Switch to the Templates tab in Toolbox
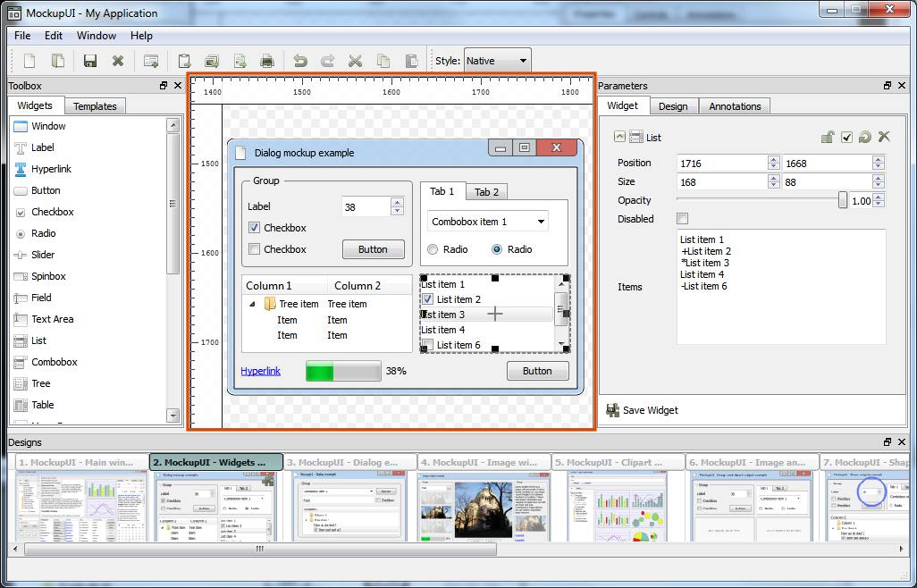The height and width of the screenshot is (588, 917). [95, 106]
